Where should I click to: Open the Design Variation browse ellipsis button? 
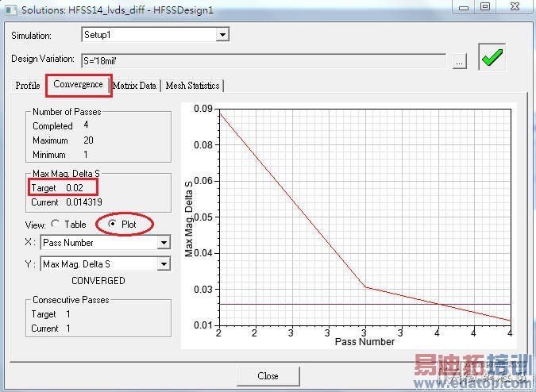coord(460,62)
